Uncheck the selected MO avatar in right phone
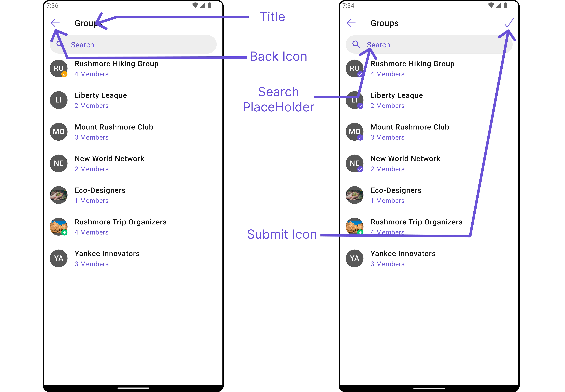565x392 pixels. [354, 132]
